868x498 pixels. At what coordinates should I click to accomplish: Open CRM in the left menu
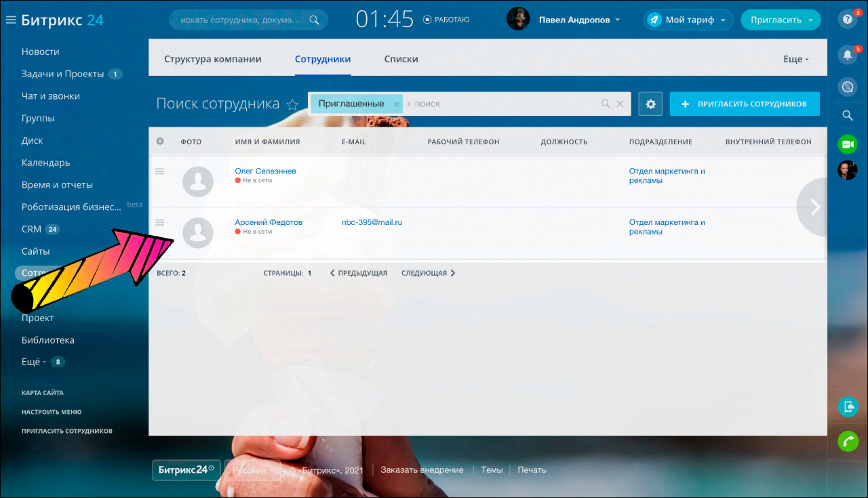31,229
